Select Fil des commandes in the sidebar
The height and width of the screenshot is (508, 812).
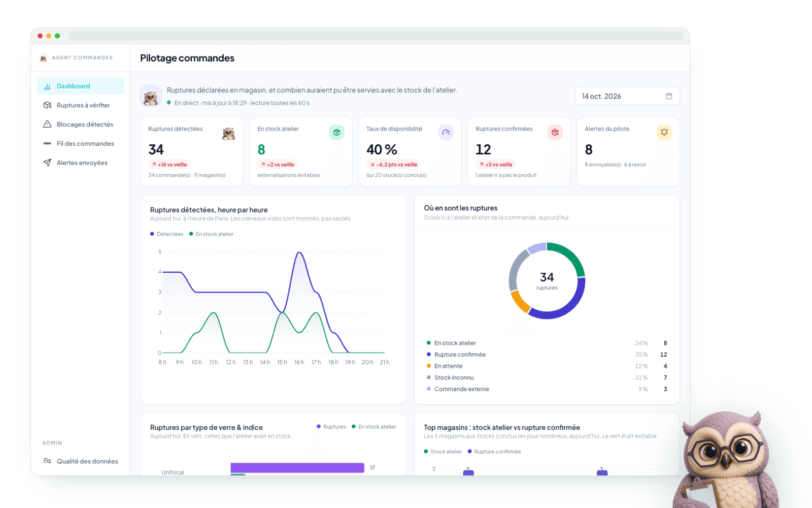pyautogui.click(x=80, y=144)
